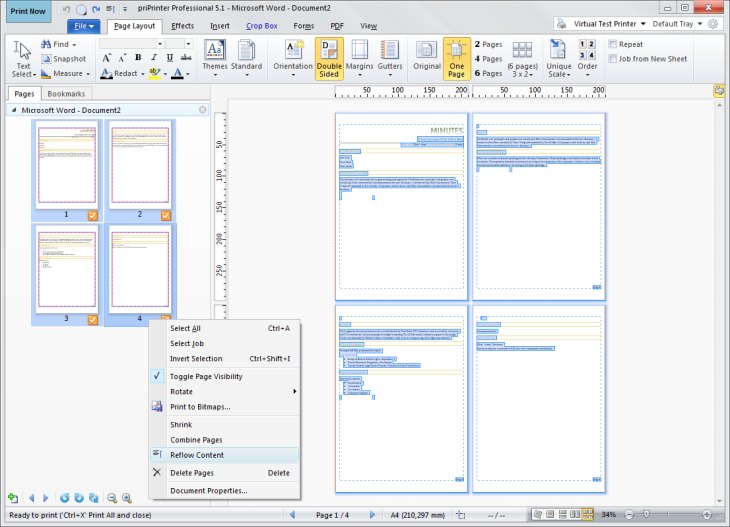730x527 pixels.
Task: Apply italic formatting
Action: click(154, 58)
